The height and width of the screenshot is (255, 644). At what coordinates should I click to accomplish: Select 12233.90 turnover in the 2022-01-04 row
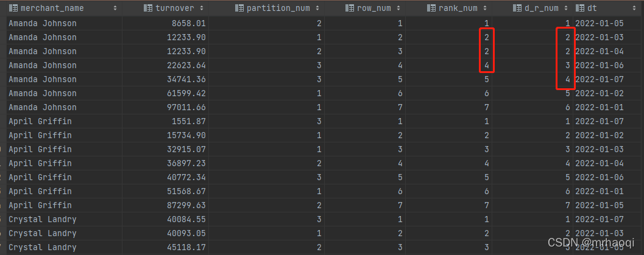(x=186, y=51)
